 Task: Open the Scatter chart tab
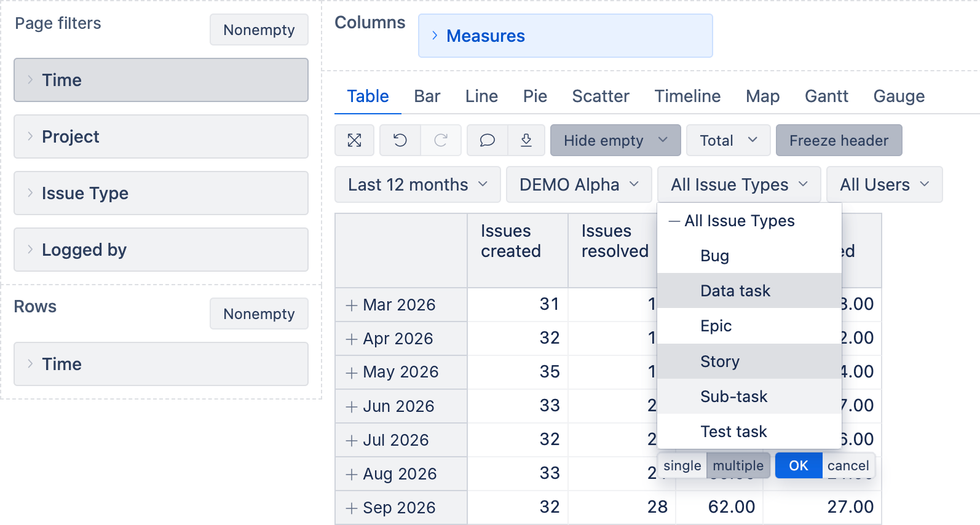tap(601, 96)
